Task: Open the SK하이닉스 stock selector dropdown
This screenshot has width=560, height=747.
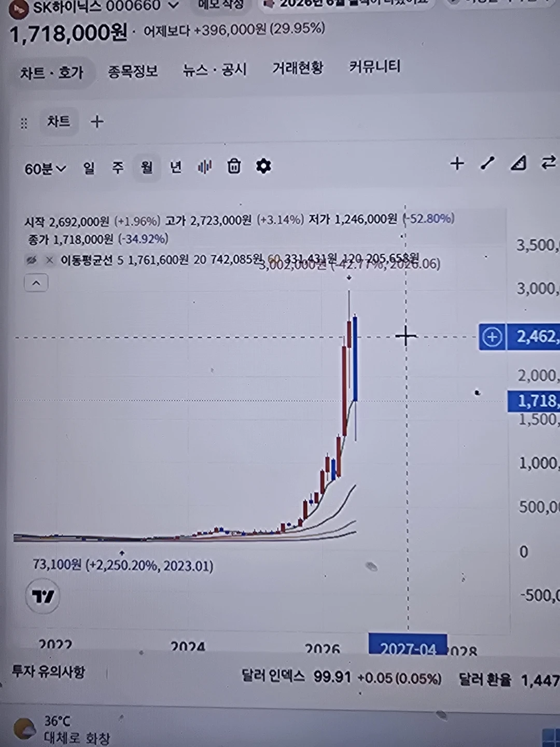Action: (173, 5)
